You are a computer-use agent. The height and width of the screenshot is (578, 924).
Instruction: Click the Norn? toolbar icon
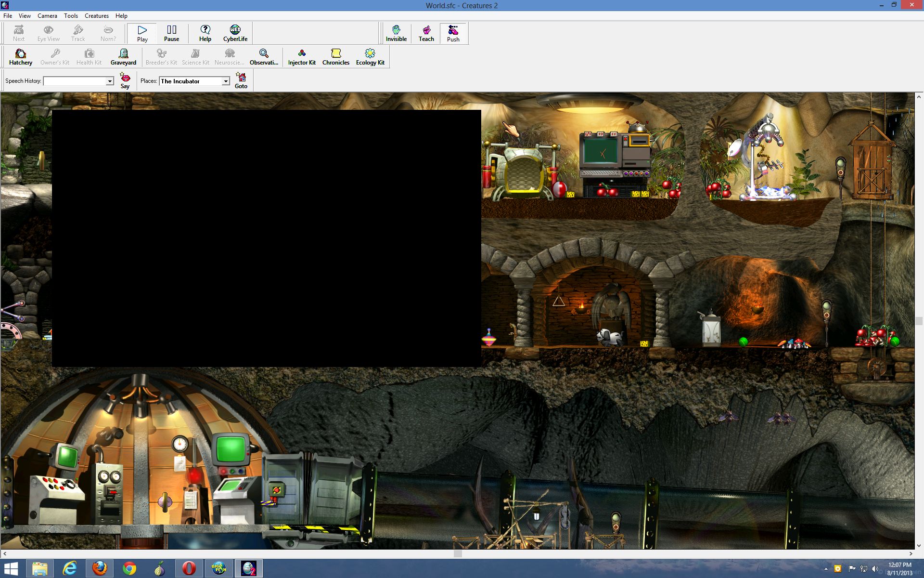tap(108, 33)
